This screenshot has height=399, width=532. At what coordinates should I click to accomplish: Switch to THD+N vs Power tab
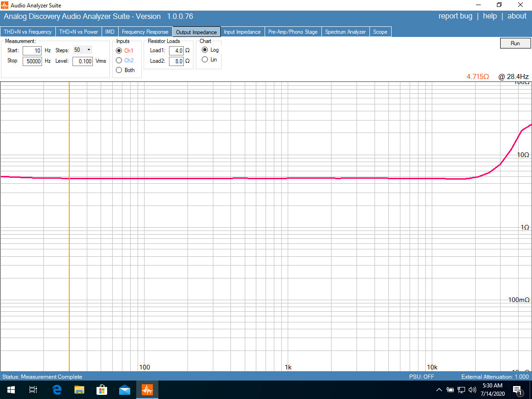coord(79,32)
